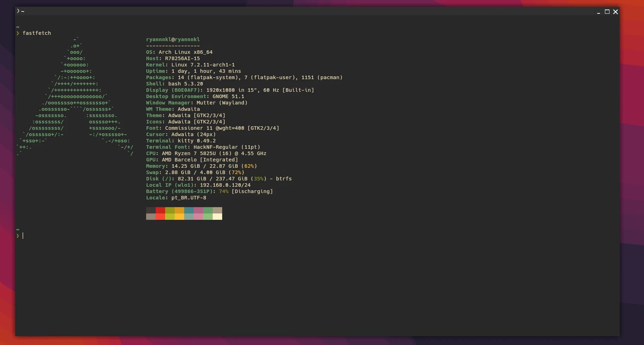Click the 'CPU: AMD Ryzen 7 5825U' line
Viewport: 644px width, 345px height.
click(206, 153)
